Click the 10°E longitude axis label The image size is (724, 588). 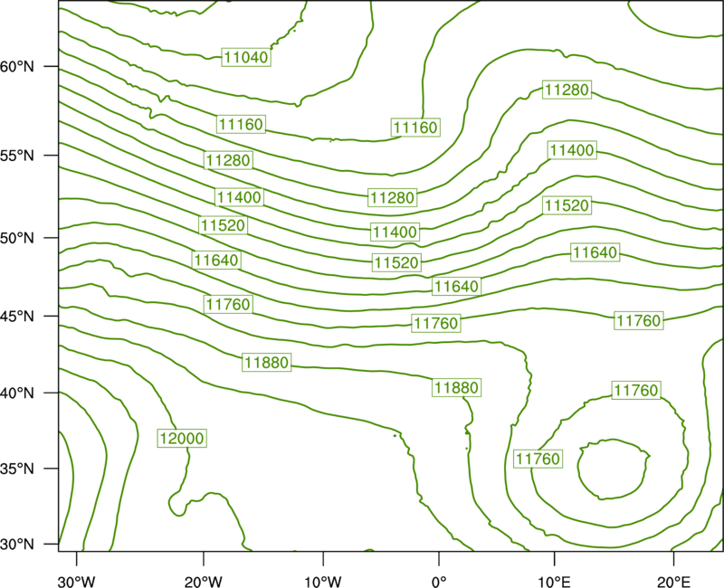(554, 582)
